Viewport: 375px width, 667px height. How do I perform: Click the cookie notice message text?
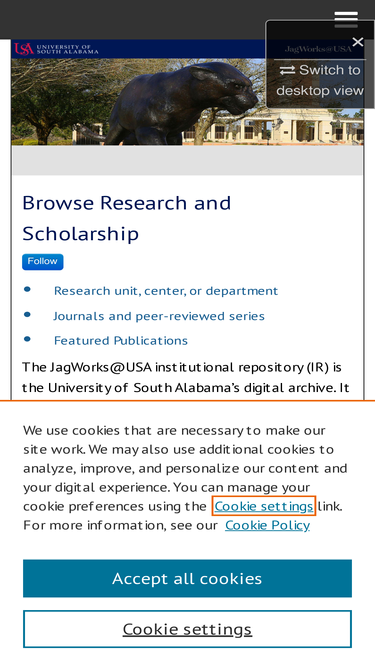pos(185,478)
